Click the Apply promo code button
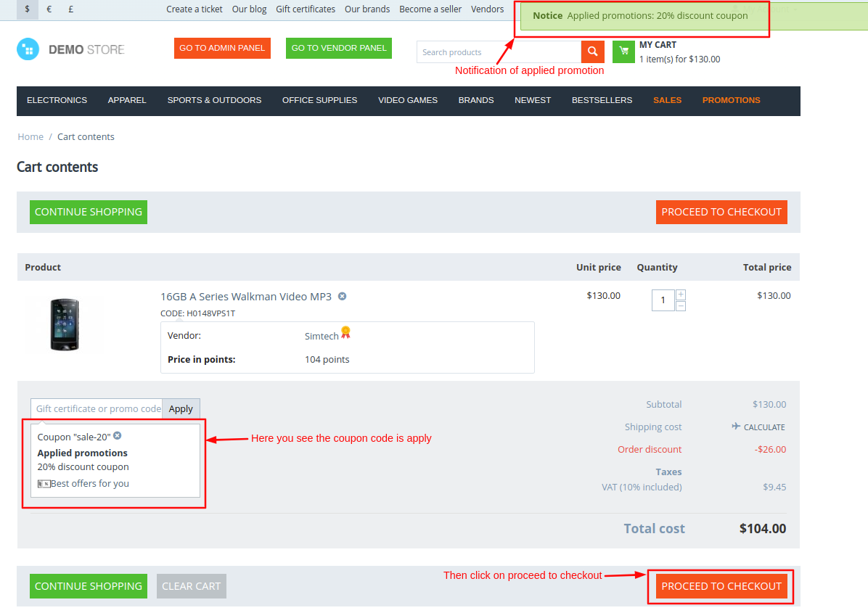The image size is (868, 613). pyautogui.click(x=181, y=408)
